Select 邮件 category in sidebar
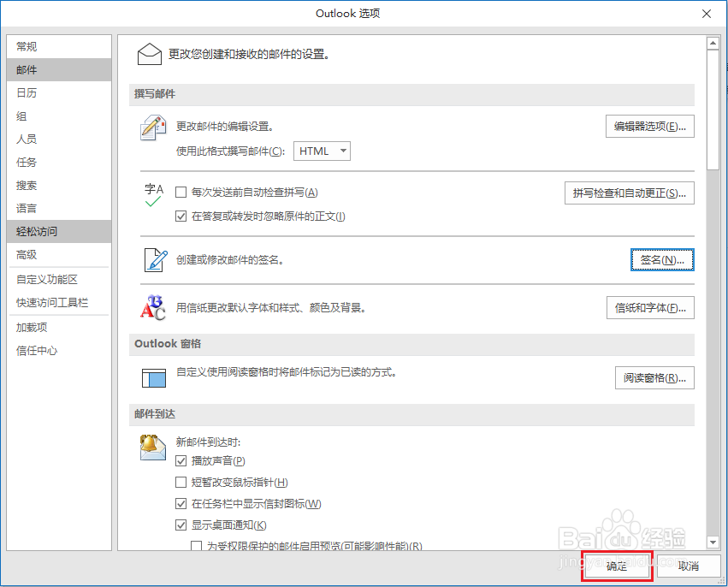 tap(59, 69)
